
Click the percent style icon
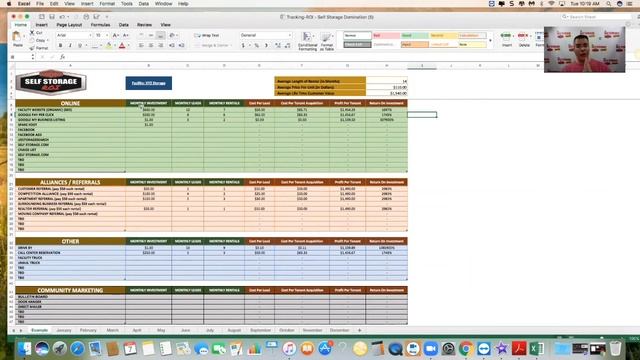click(257, 46)
